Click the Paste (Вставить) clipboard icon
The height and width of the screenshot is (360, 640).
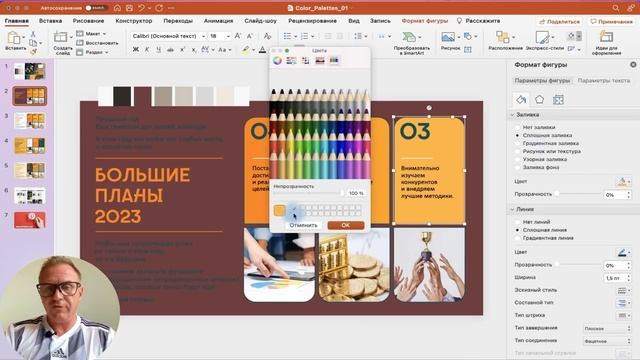pyautogui.click(x=13, y=38)
